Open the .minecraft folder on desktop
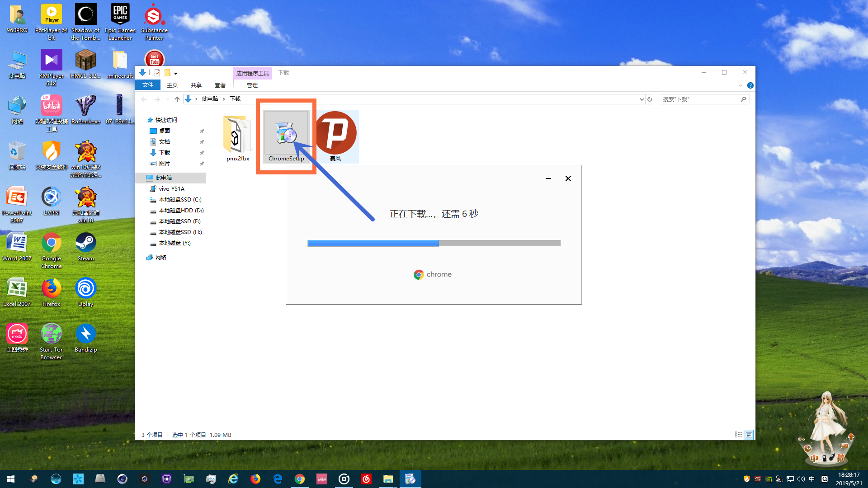Screen dimensions: 868x488 pos(120,64)
